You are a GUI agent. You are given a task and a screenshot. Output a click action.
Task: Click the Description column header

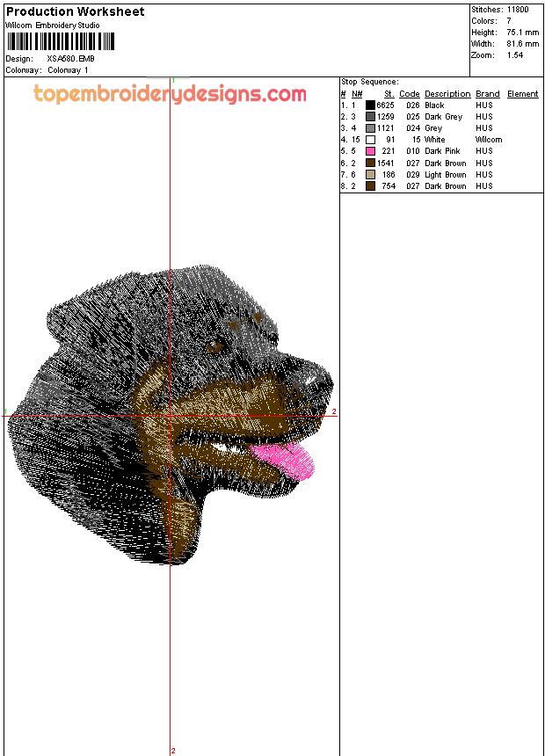447,94
